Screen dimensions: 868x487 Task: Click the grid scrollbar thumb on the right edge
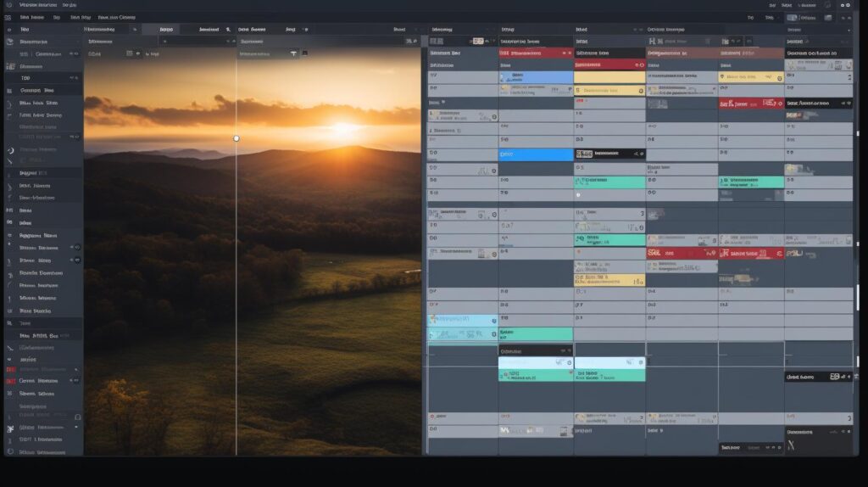point(858,296)
